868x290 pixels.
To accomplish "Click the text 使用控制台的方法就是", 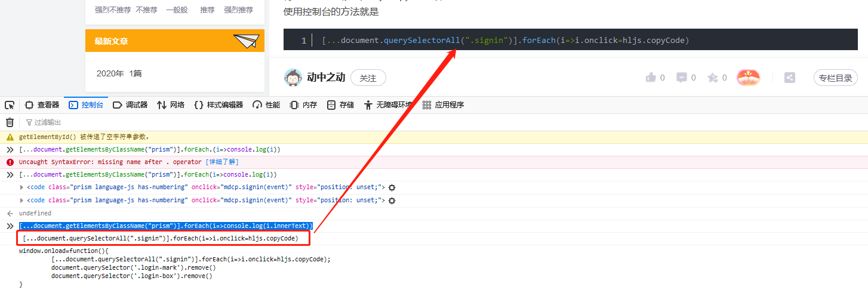I will coord(331,11).
